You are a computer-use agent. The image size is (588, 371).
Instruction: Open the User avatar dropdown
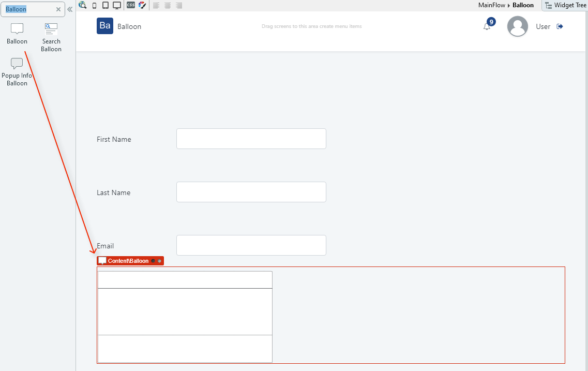(518, 26)
